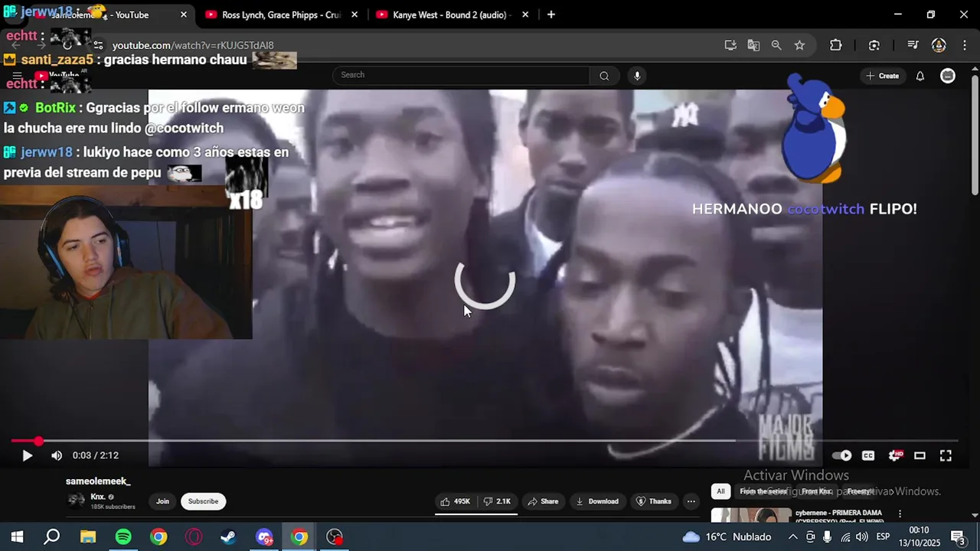
Task: Open the clock and calendar flyout
Action: 919,536
